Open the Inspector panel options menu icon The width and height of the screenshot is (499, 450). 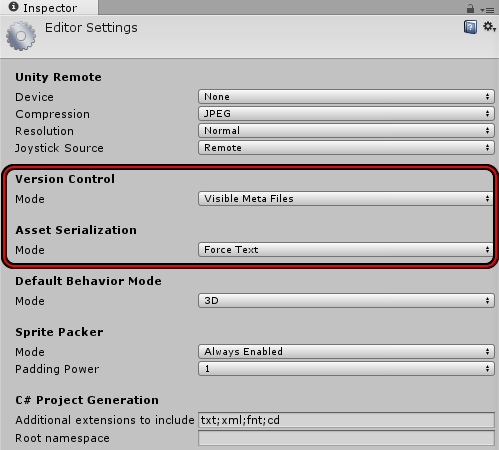(x=487, y=10)
